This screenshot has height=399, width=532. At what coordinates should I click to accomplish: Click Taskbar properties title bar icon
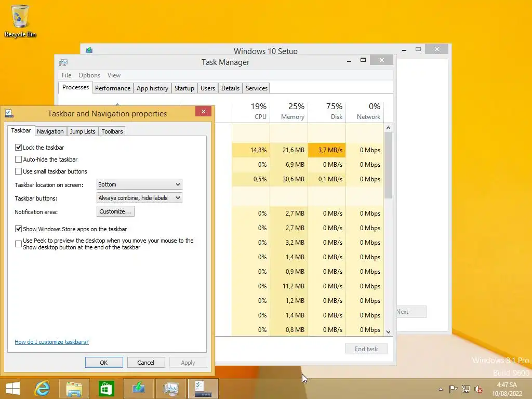click(9, 113)
